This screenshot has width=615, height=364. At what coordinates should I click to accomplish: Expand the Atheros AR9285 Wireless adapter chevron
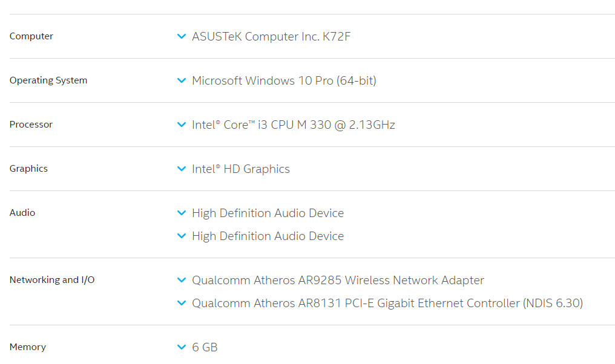coord(182,280)
